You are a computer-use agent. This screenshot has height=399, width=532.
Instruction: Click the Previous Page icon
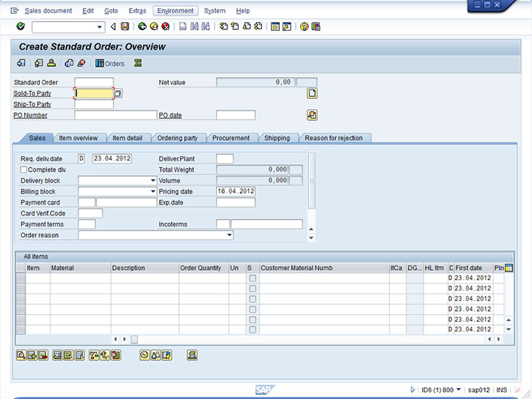235,26
